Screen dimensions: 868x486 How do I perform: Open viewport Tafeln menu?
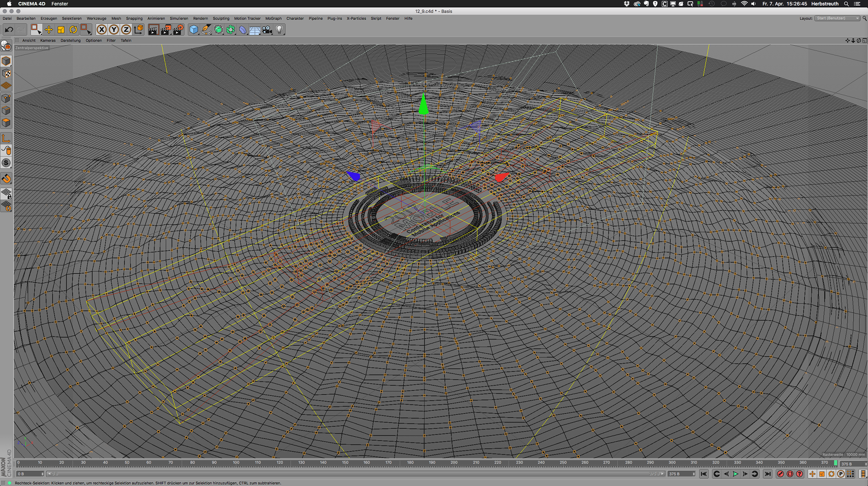[126, 41]
